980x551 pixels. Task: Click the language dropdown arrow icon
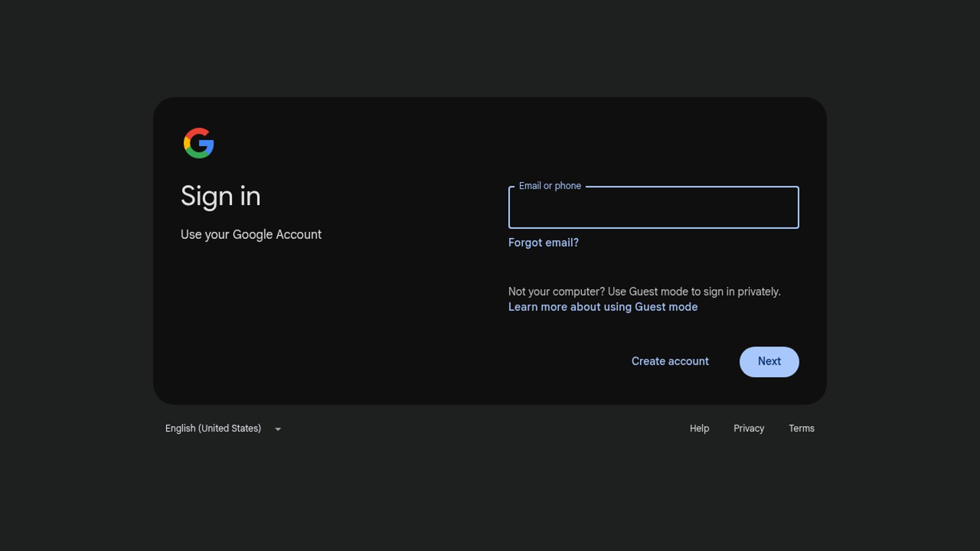coord(278,429)
